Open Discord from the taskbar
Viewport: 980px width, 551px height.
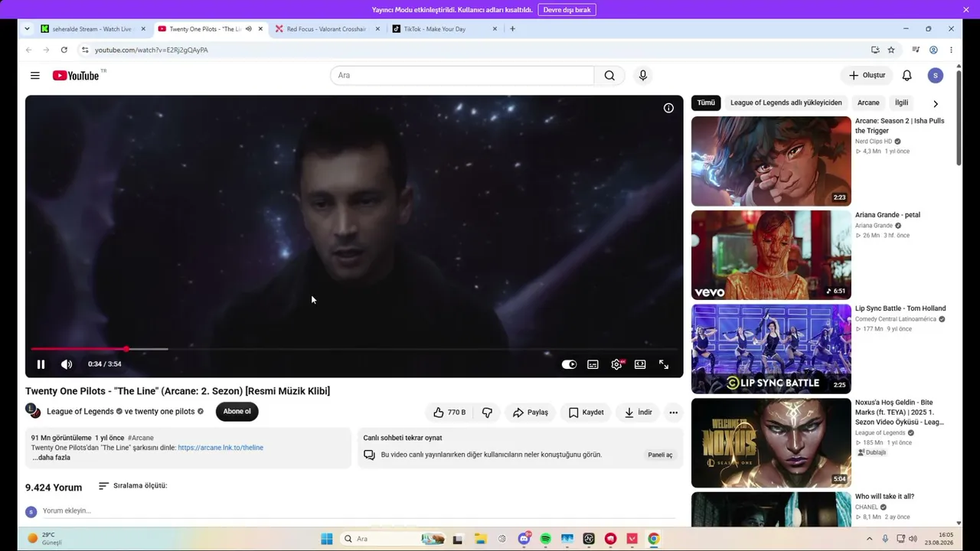point(524,539)
